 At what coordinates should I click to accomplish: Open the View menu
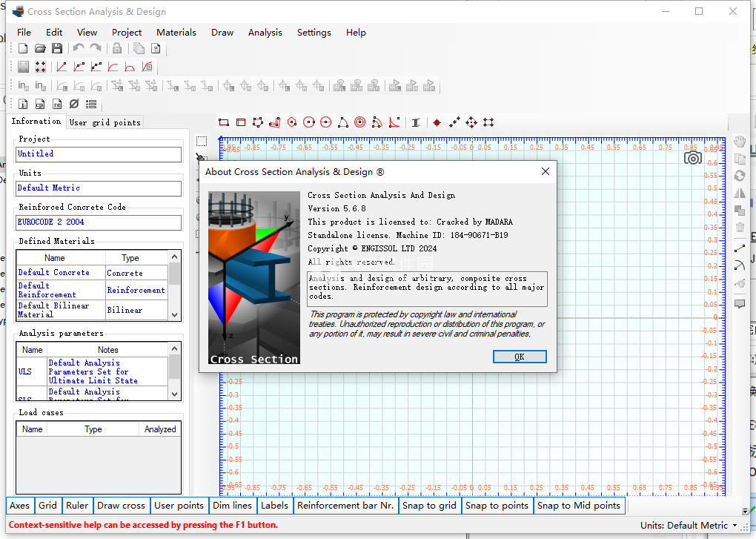(x=87, y=33)
